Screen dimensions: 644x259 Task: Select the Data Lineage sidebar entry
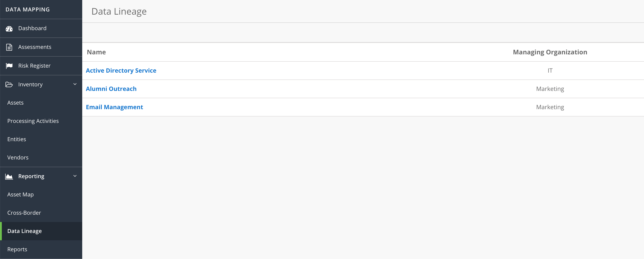[24, 231]
